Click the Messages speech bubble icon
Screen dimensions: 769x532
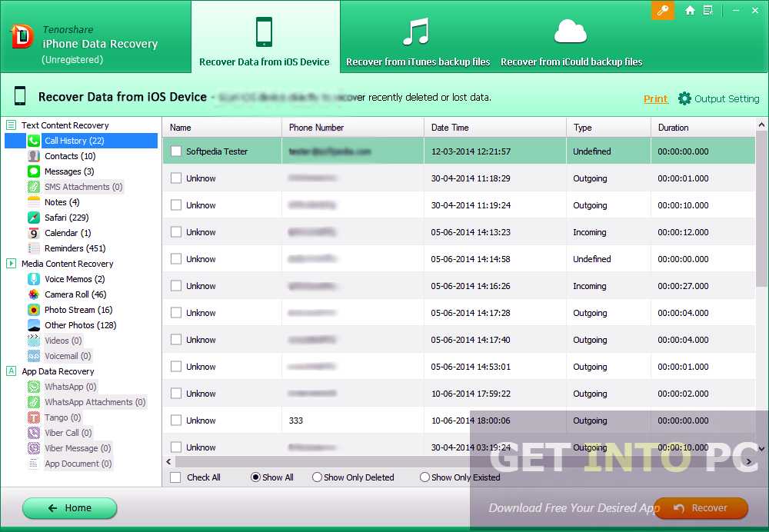(x=34, y=171)
